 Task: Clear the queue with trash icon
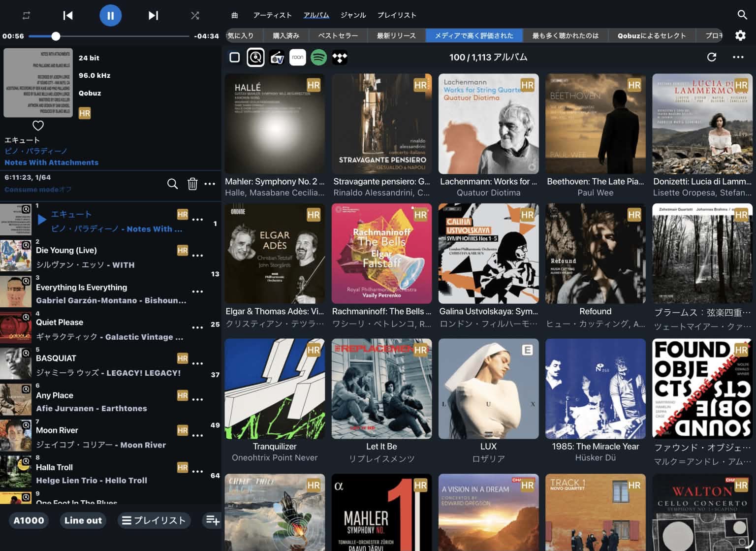[x=192, y=184]
